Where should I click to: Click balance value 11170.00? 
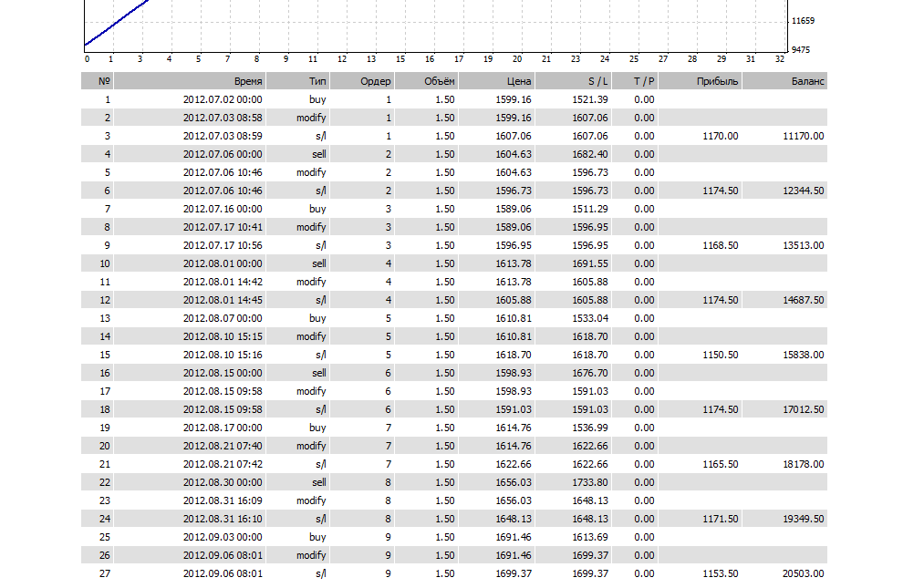804,136
